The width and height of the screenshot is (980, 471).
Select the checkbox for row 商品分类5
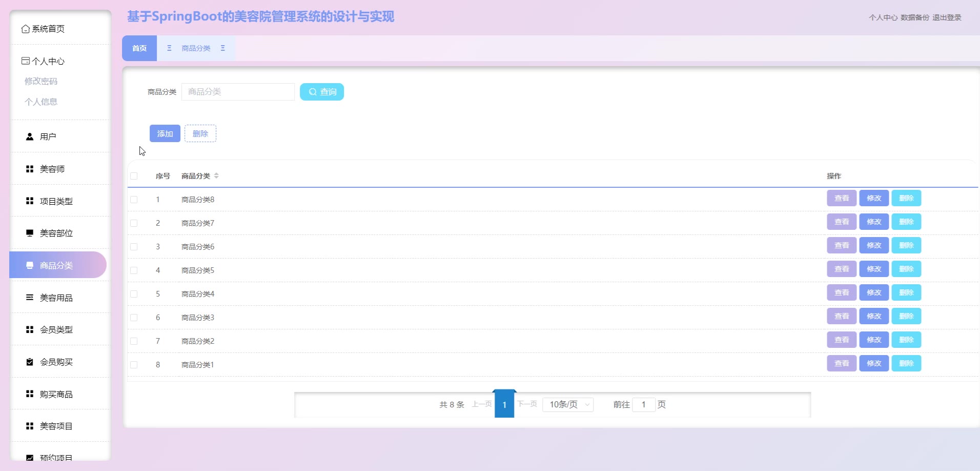coord(134,270)
